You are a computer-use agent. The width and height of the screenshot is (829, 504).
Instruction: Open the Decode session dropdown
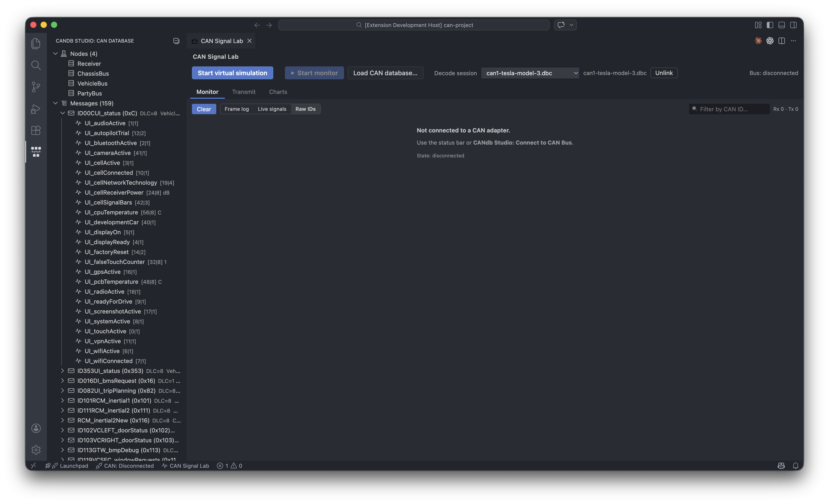(530, 73)
